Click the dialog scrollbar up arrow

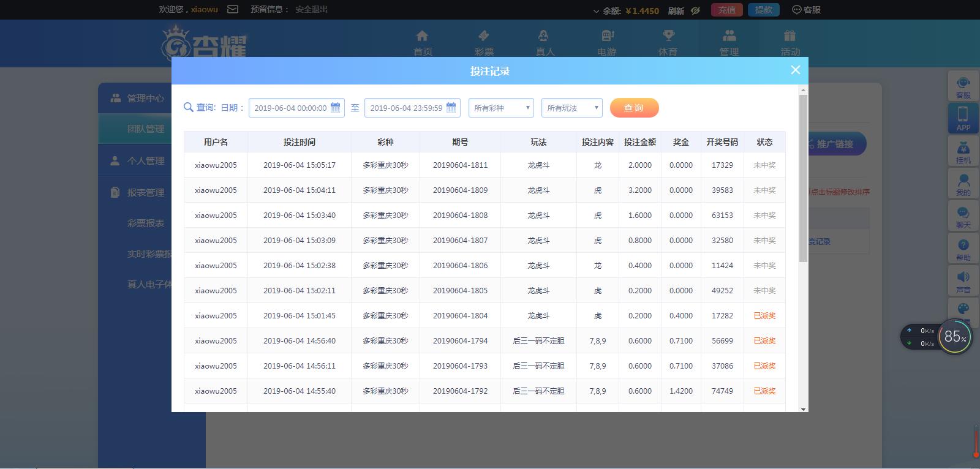point(803,91)
